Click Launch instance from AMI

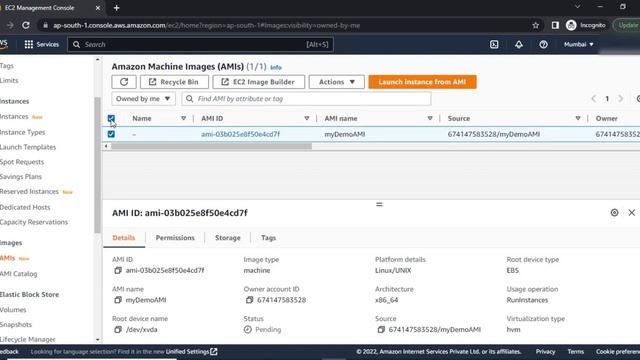point(422,82)
